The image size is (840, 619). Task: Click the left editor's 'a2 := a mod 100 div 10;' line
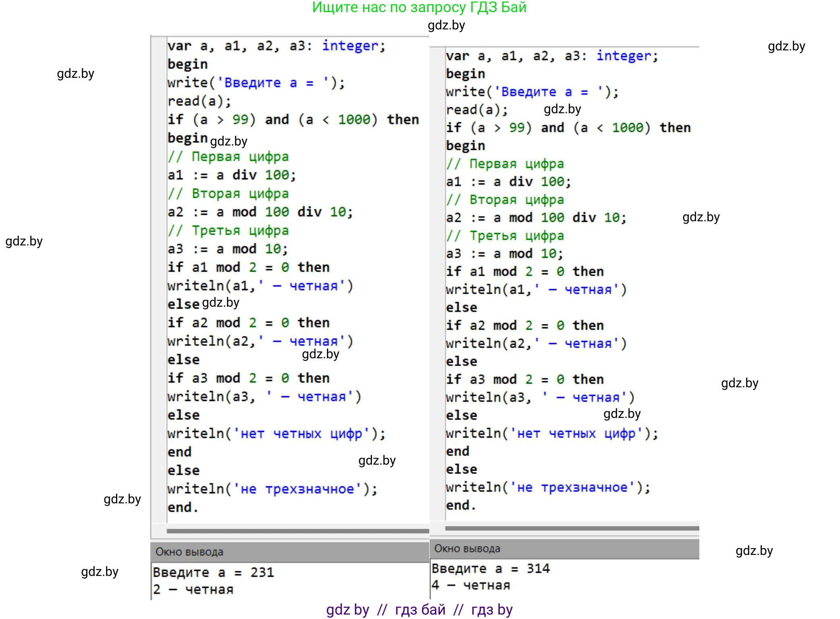(x=260, y=212)
